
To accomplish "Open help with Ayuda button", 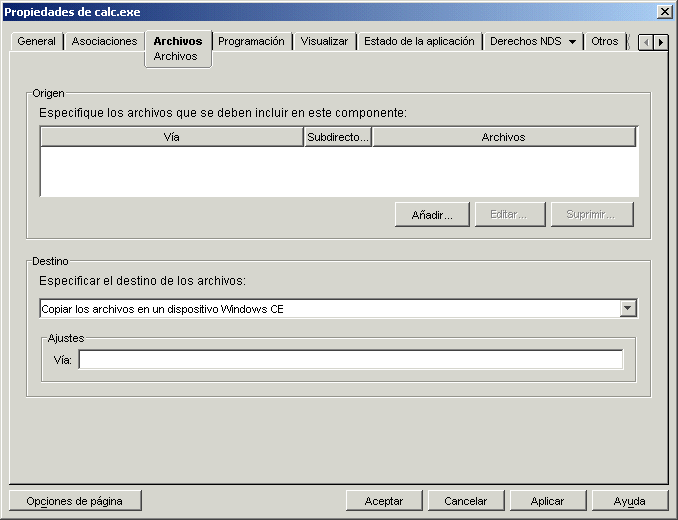I will pyautogui.click(x=630, y=501).
